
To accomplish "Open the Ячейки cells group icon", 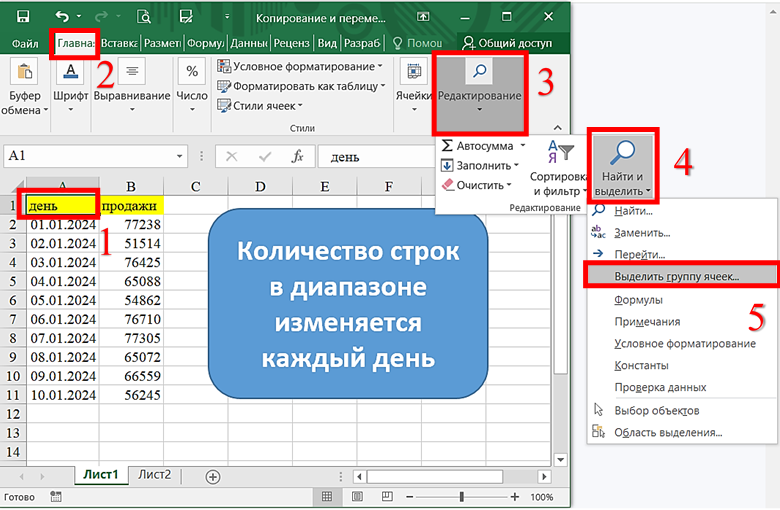I will (414, 72).
